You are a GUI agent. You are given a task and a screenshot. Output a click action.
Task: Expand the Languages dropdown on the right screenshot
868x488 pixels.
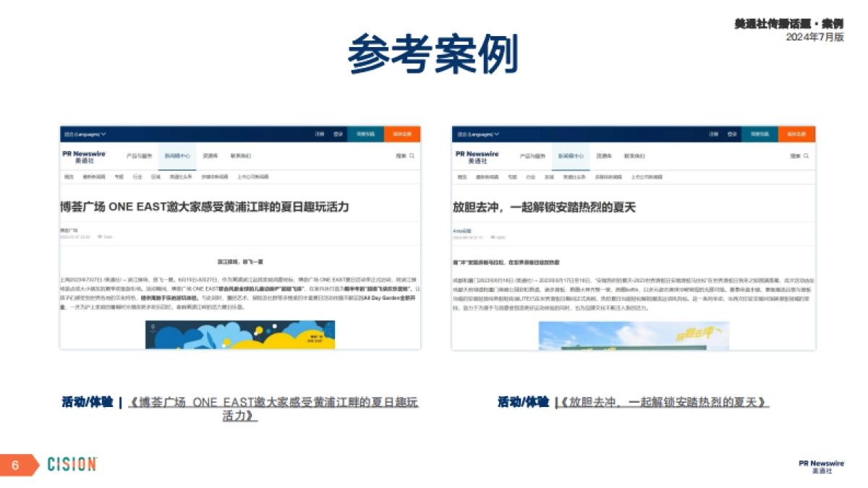(x=477, y=134)
